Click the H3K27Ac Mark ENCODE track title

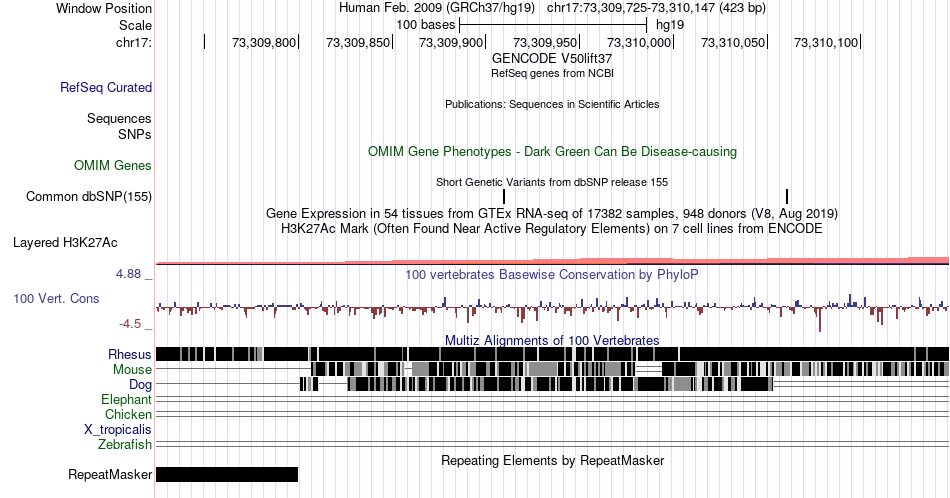pyautogui.click(x=552, y=228)
